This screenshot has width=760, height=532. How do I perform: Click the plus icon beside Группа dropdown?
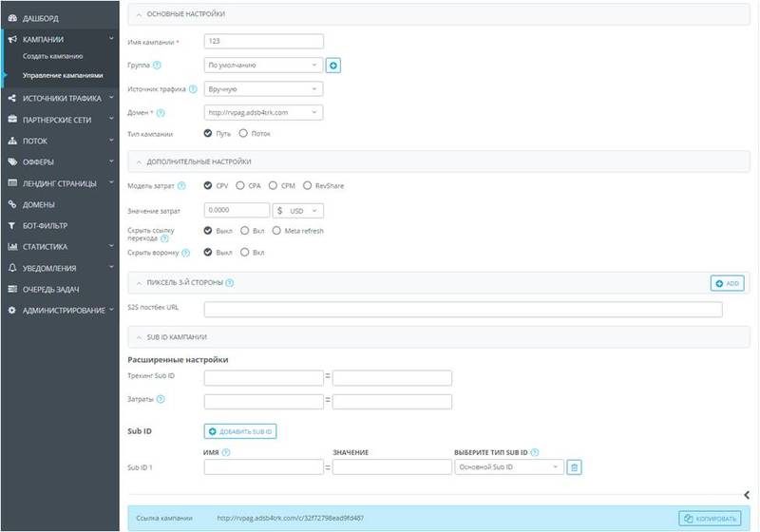[332, 66]
